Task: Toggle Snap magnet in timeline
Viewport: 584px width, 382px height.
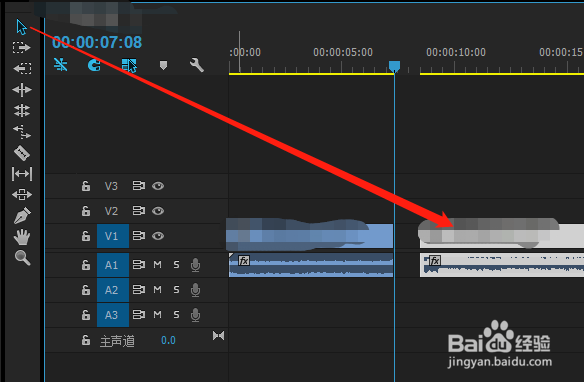Action: click(94, 65)
